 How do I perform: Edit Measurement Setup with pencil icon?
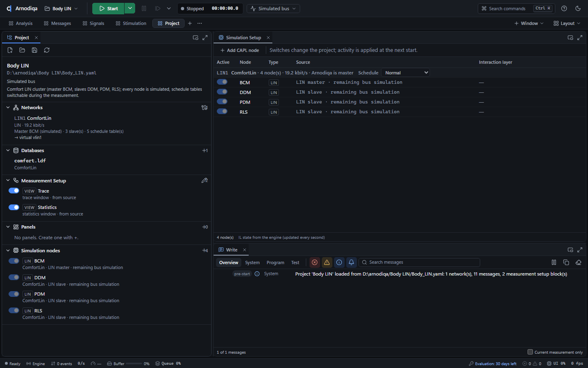pos(205,180)
